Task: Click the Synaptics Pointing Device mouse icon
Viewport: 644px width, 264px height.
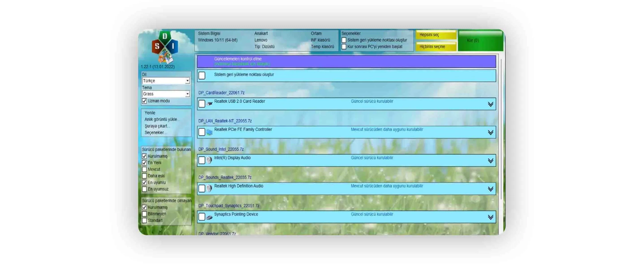Action: click(209, 217)
